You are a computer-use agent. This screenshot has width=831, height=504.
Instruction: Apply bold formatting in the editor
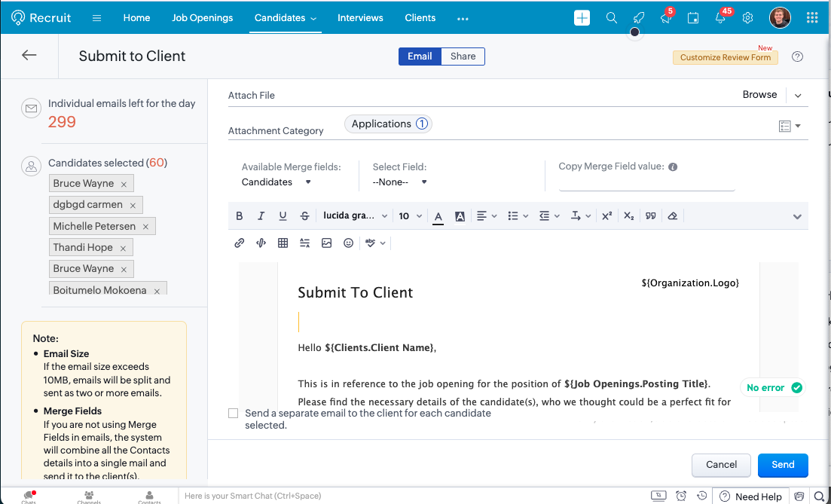[x=240, y=216]
